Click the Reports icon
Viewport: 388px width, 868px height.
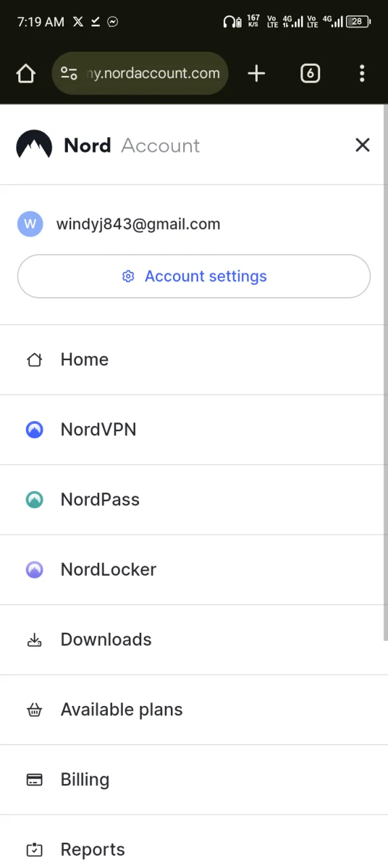pos(35,849)
